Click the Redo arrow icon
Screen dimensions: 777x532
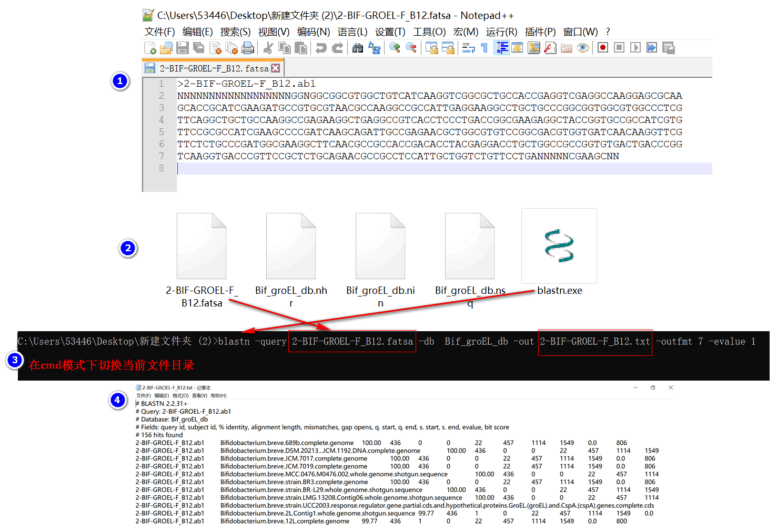337,48
